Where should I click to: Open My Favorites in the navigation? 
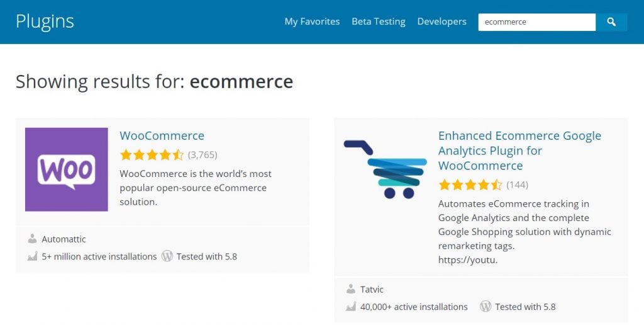coord(312,21)
